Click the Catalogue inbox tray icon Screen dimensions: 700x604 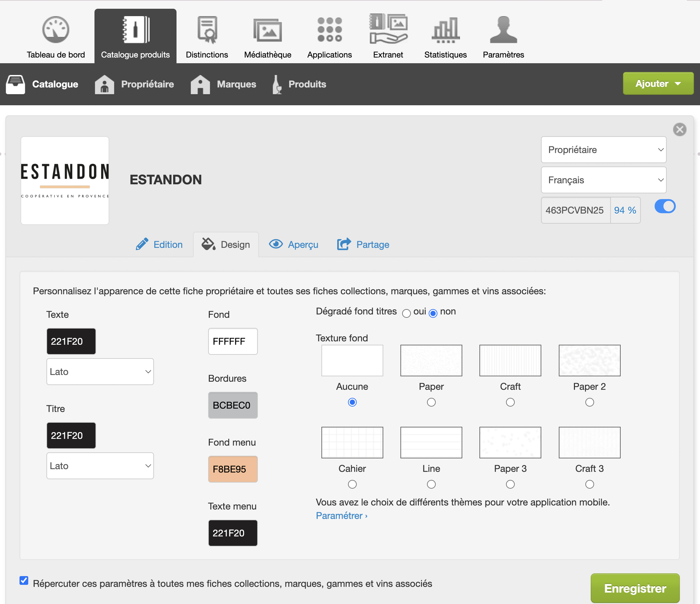15,84
